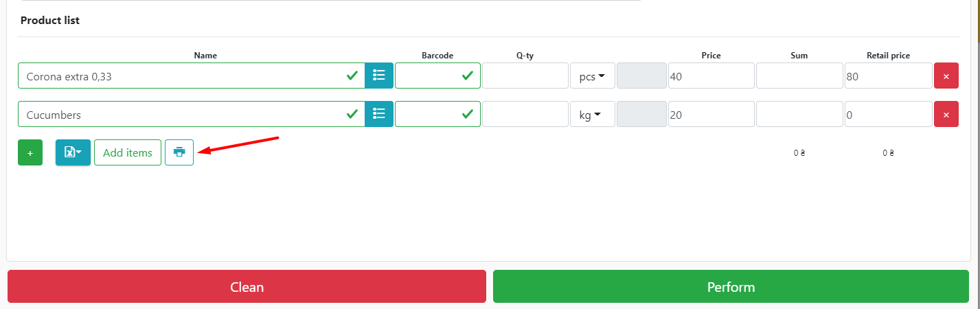Expand the pcs unit dropdown
The height and width of the screenshot is (309, 980).
[592, 76]
